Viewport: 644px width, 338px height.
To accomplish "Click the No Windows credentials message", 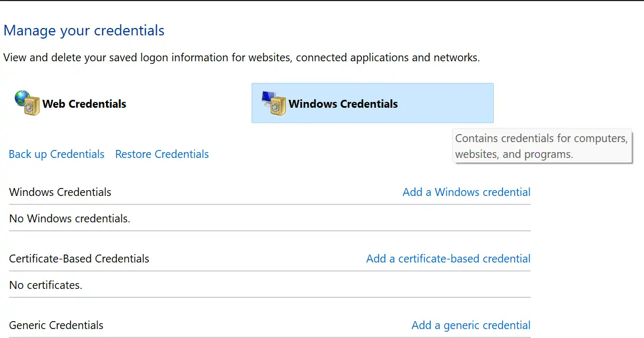I will pyautogui.click(x=70, y=219).
